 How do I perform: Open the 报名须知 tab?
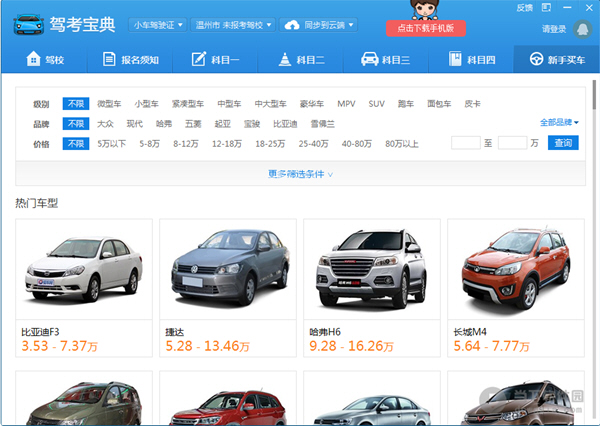pos(130,59)
